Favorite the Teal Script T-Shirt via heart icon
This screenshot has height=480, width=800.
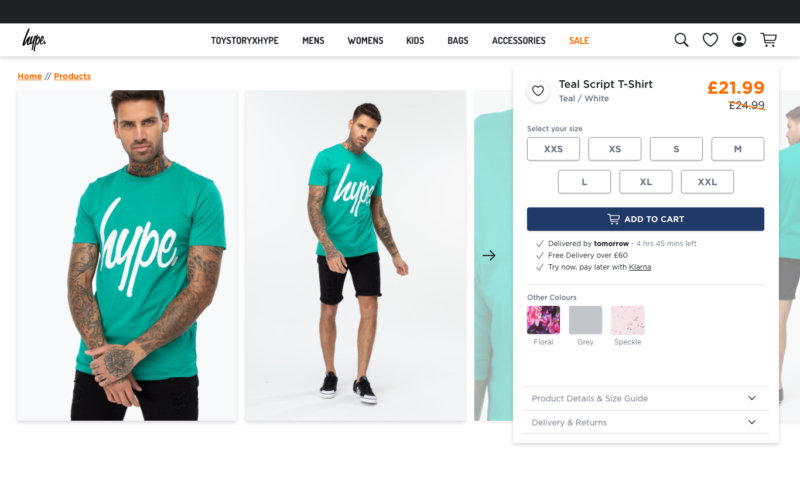click(538, 91)
